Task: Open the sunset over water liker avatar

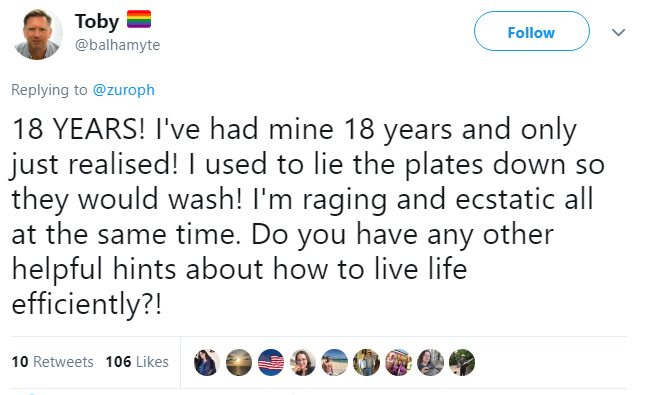Action: (x=239, y=362)
